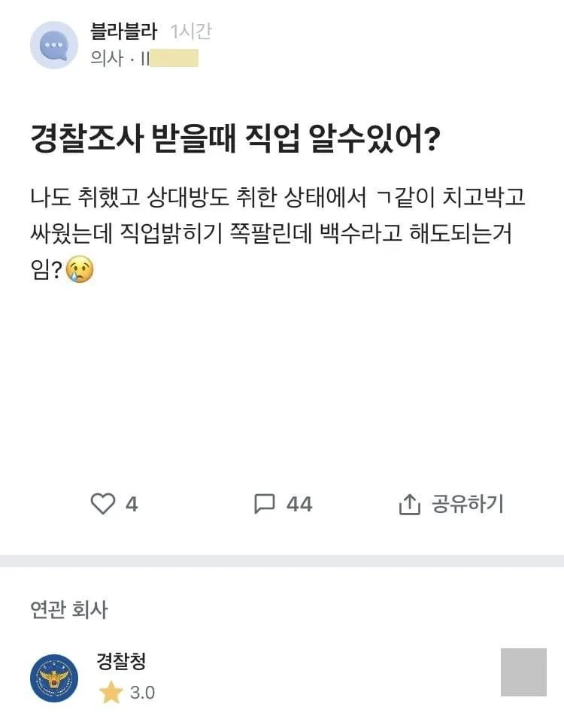Open the 블라블라 channel avatar icon
Screen dimensions: 564x728
[x=54, y=45]
